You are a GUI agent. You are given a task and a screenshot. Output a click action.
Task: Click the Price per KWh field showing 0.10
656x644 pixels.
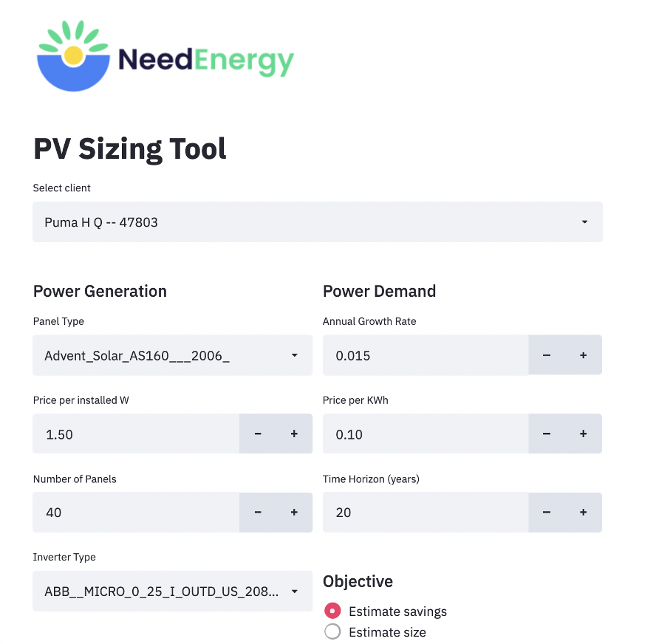pos(426,434)
